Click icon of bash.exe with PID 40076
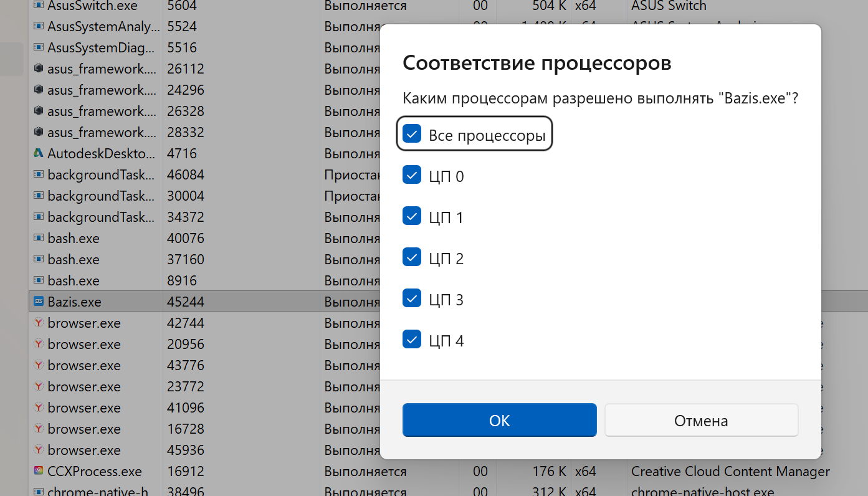Screen dimensions: 868x496 [x=38, y=238]
